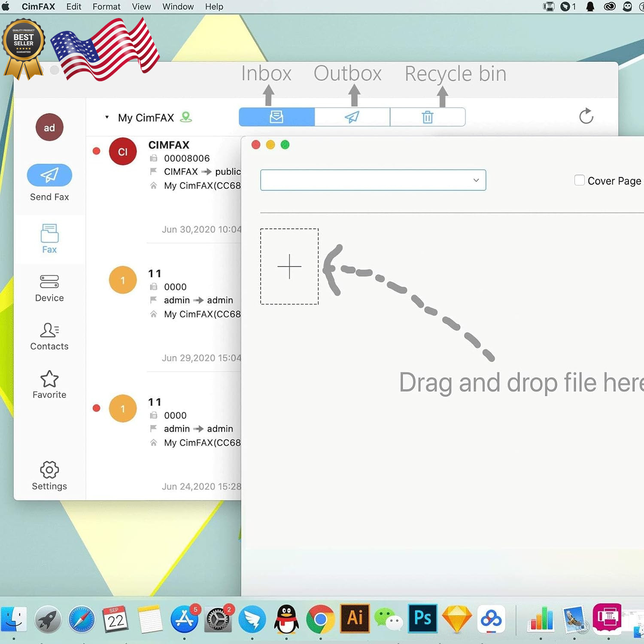The image size is (644, 644).
Task: Click the red 'ad' account avatar
Action: 49,128
